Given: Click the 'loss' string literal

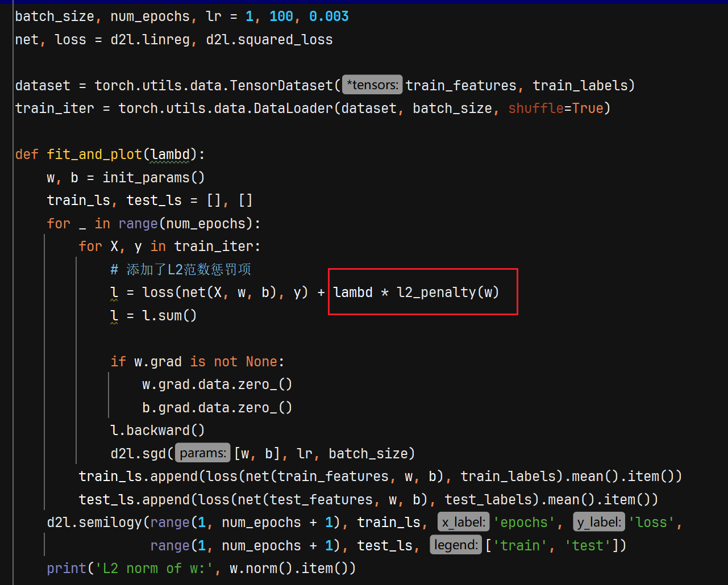Looking at the screenshot, I should coord(652,523).
